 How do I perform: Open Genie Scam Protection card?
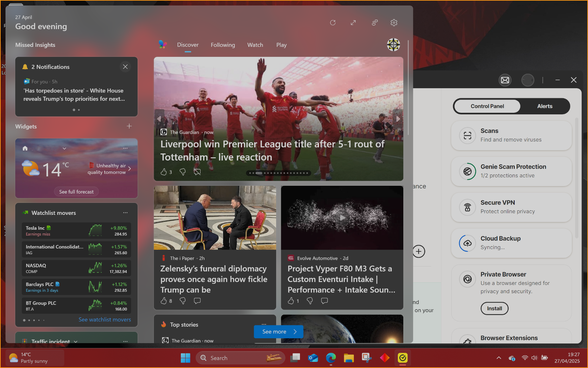click(511, 171)
